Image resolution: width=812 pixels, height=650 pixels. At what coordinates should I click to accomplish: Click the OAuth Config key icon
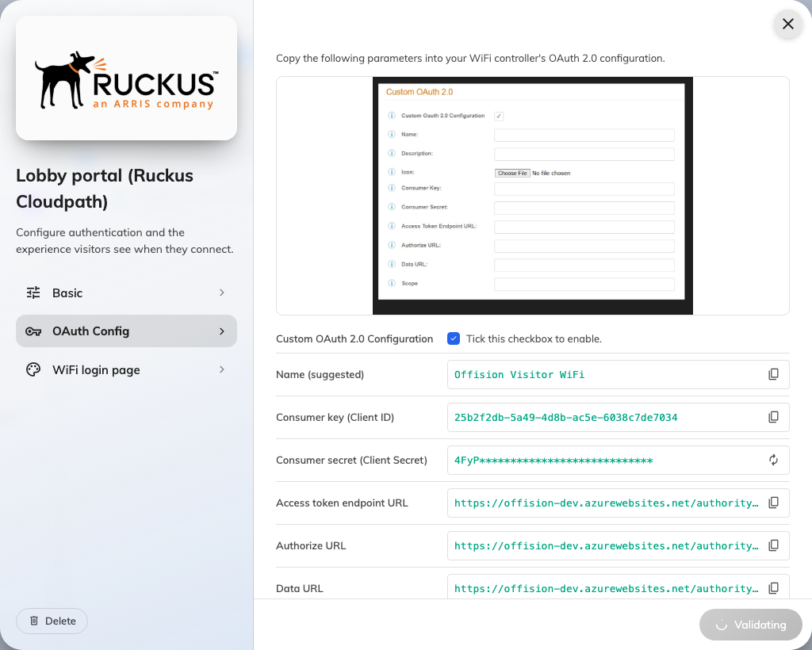(33, 331)
